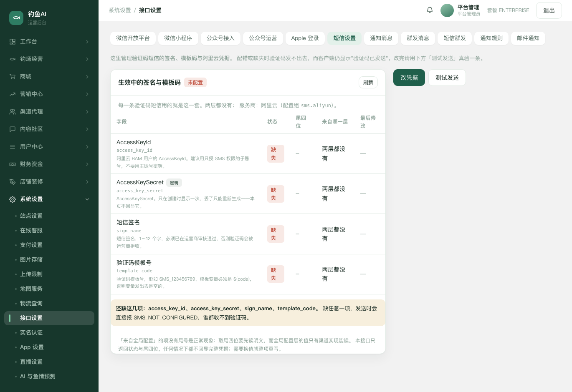This screenshot has height=392, width=572.
Task: Expand the 财务资金 menu chevron
Action: tap(87, 164)
